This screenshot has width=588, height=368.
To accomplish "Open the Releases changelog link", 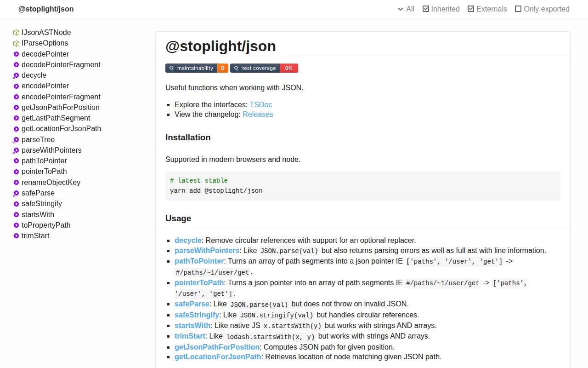I will 258,114.
